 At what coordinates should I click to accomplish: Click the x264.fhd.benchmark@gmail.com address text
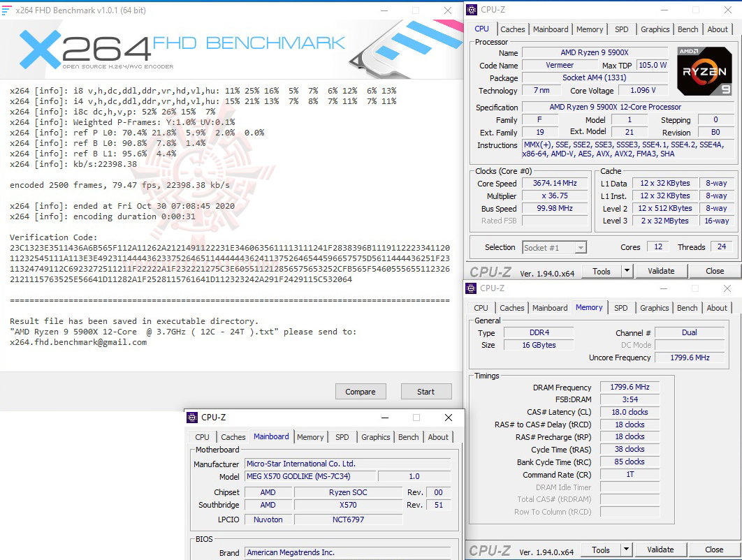pos(78,342)
